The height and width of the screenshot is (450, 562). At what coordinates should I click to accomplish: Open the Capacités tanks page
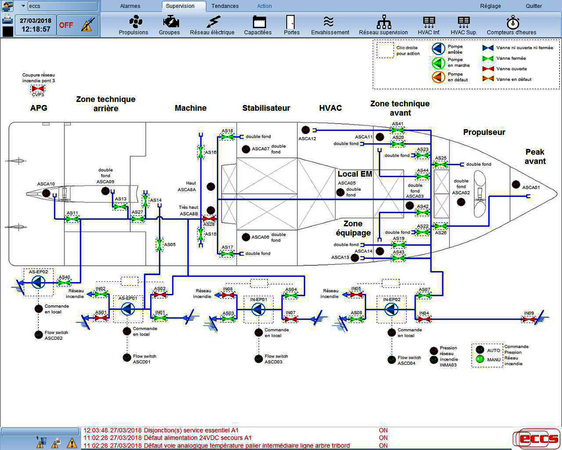point(258,25)
